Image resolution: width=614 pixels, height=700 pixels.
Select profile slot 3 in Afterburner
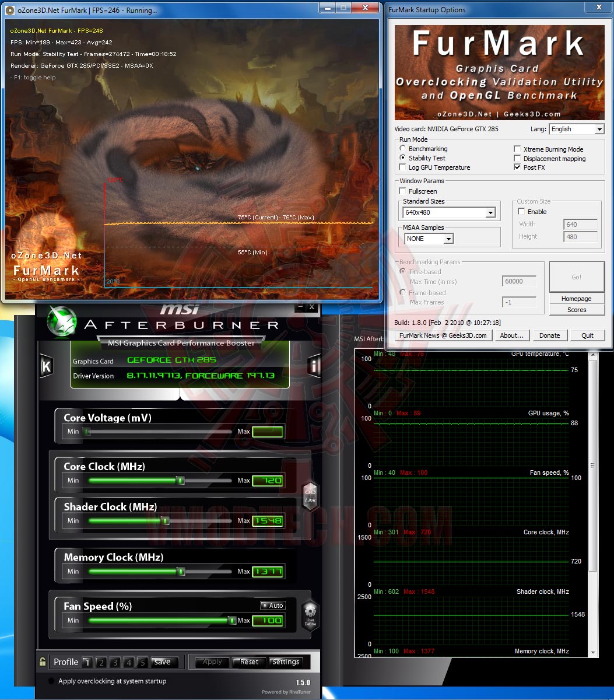pyautogui.click(x=115, y=662)
